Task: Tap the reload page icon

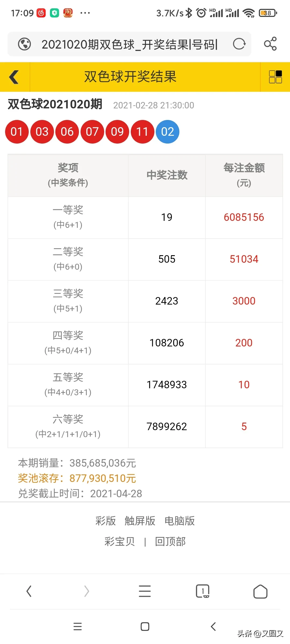Action: click(x=239, y=44)
